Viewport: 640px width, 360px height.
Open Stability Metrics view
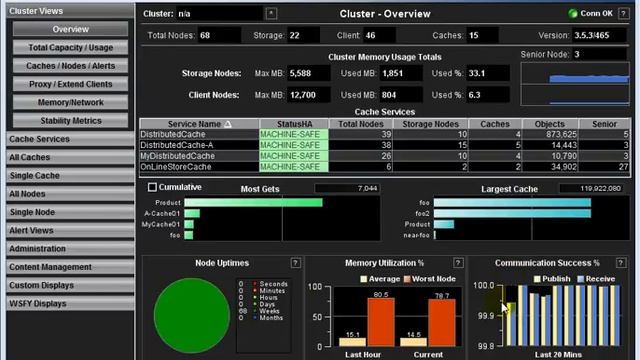pyautogui.click(x=70, y=121)
